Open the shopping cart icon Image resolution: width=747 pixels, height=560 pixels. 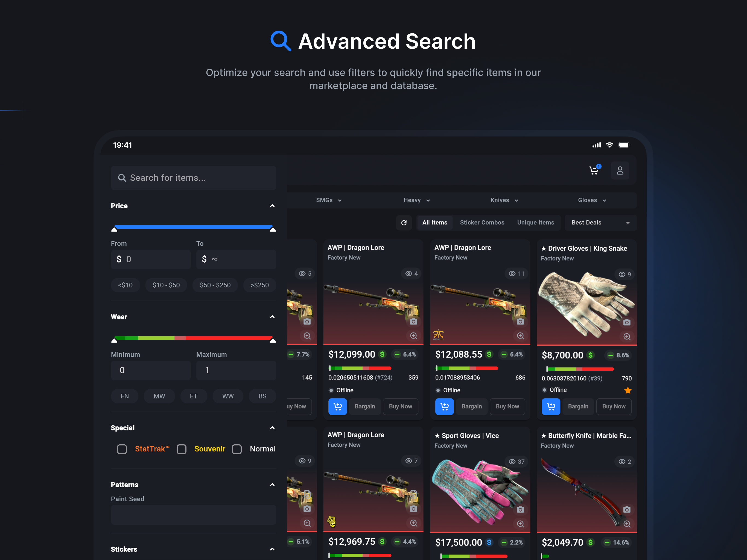coord(594,170)
